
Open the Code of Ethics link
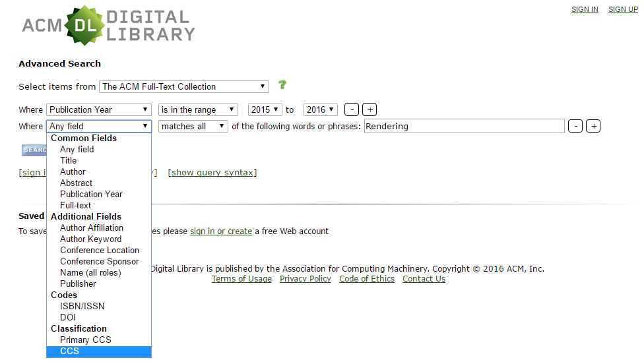[x=367, y=279]
